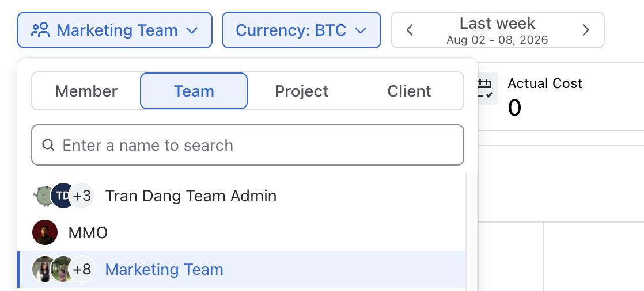Select Tran Dang Team Admin team

[x=241, y=196]
